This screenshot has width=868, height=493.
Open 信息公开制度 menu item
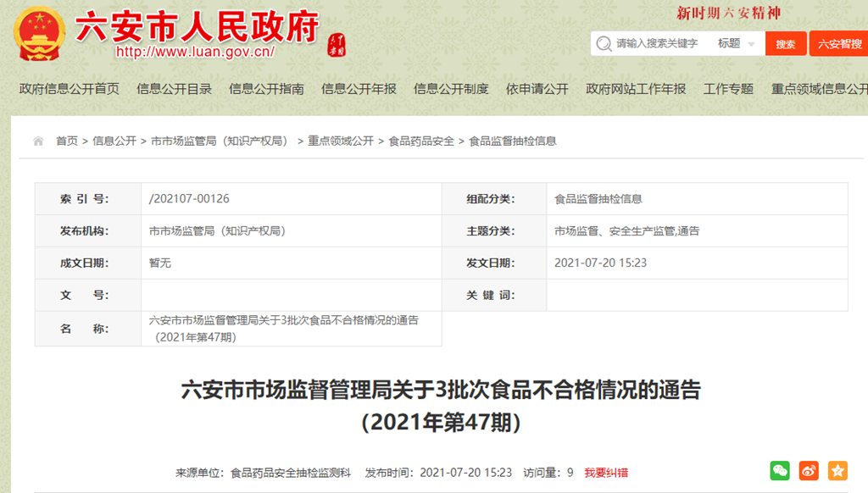pyautogui.click(x=451, y=89)
